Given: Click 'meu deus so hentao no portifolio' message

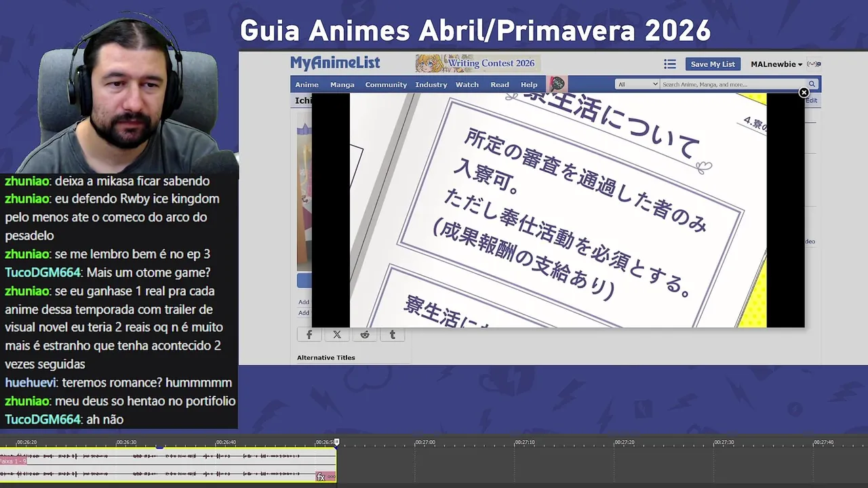Looking at the screenshot, I should click(x=120, y=401).
